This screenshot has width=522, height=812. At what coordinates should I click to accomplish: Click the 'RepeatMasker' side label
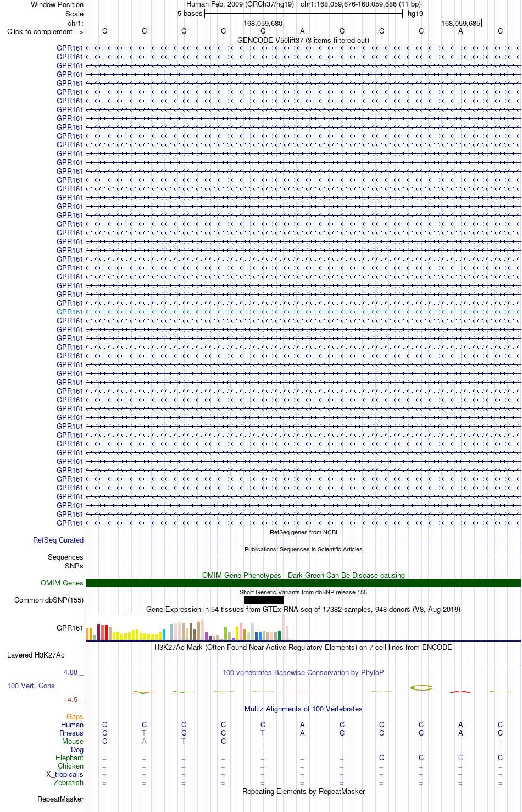coord(60,799)
